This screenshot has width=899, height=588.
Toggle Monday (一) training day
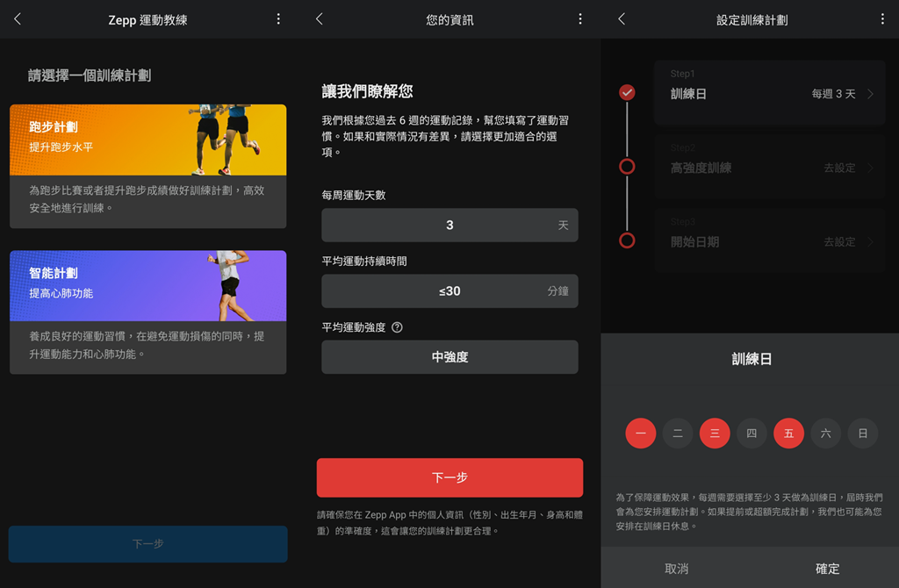coord(641,434)
